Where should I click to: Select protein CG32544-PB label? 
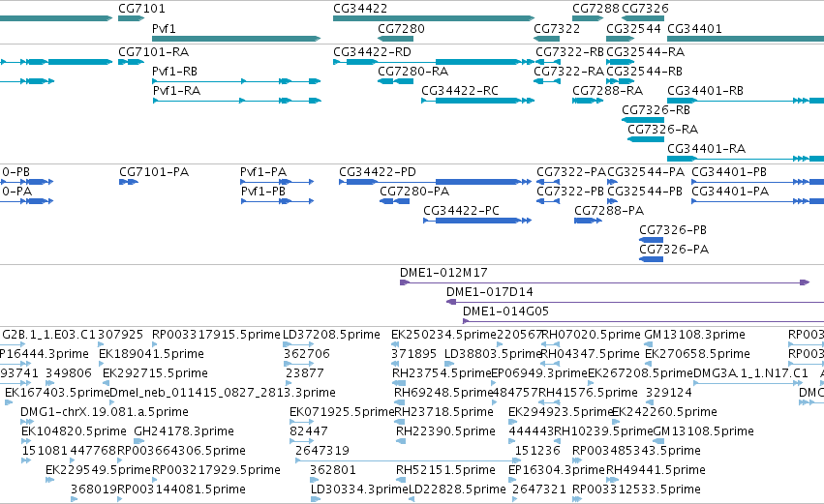(x=645, y=192)
